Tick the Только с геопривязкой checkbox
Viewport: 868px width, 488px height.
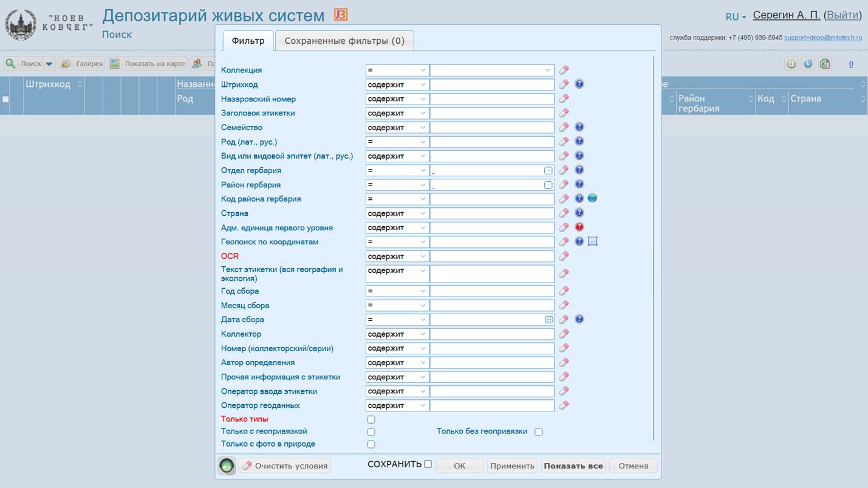(371, 432)
